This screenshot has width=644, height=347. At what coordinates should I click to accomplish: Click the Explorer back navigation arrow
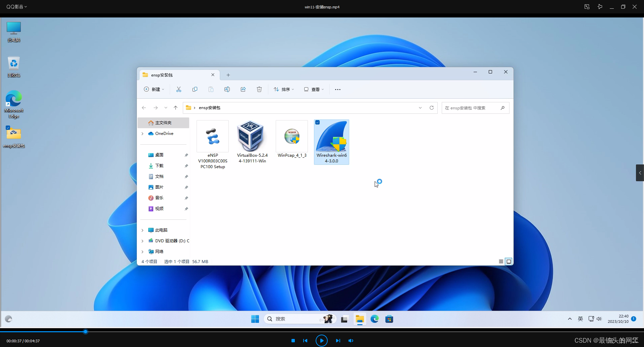144,108
